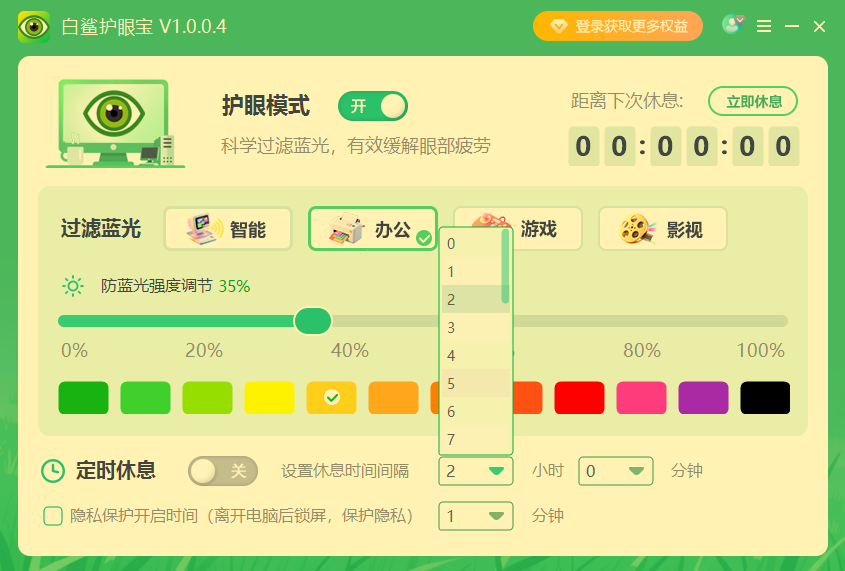845x571 pixels.
Task: Select the 智能 filter mode
Action: 227,229
